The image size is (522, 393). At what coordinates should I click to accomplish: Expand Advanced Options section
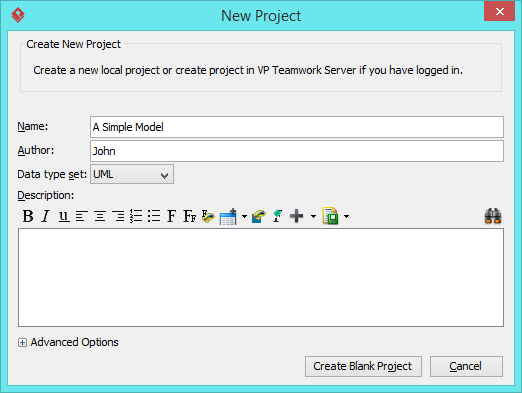(x=22, y=342)
